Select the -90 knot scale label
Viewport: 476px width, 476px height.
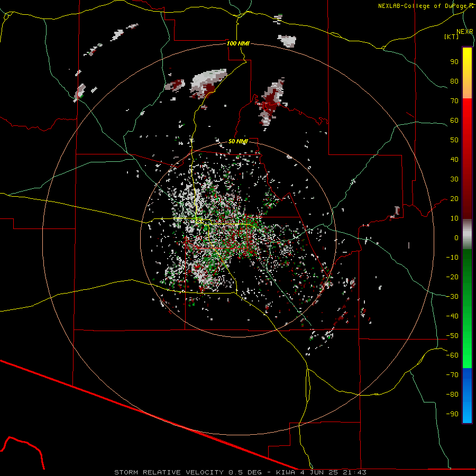pyautogui.click(x=452, y=414)
